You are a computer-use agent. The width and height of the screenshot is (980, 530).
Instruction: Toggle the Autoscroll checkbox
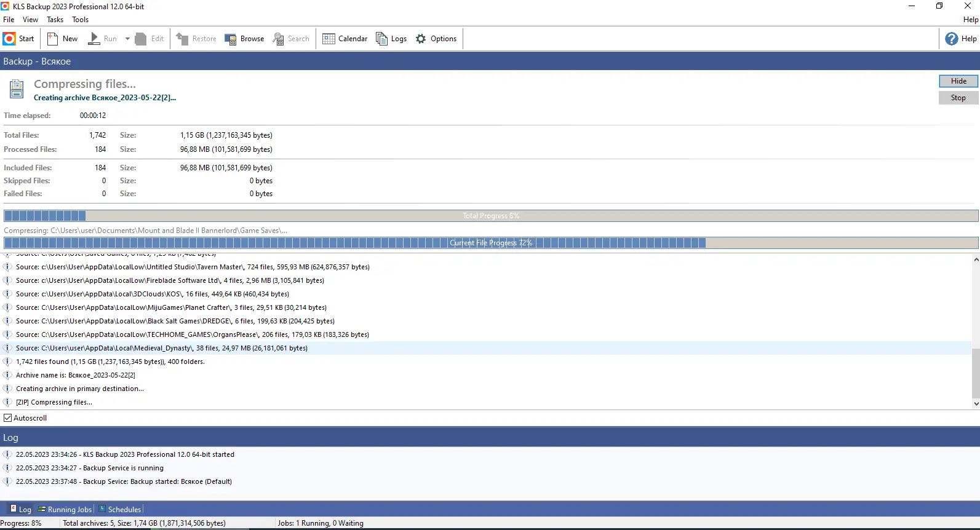point(8,418)
